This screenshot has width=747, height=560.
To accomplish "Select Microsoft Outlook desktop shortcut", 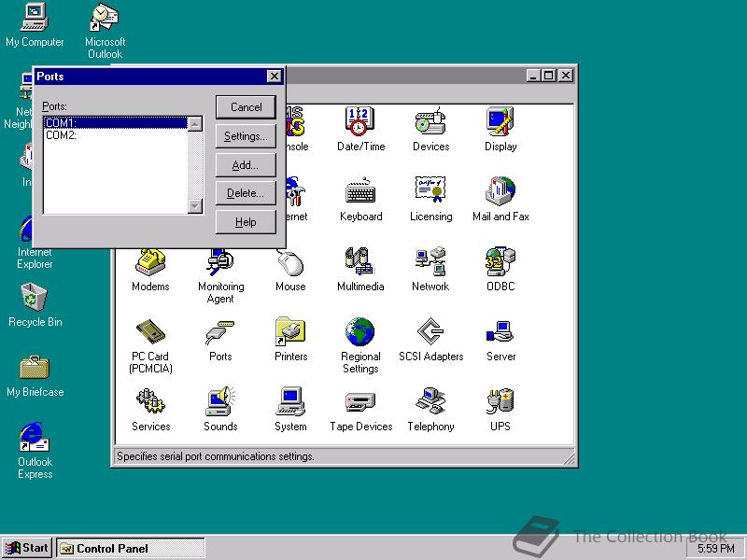I will (x=105, y=31).
